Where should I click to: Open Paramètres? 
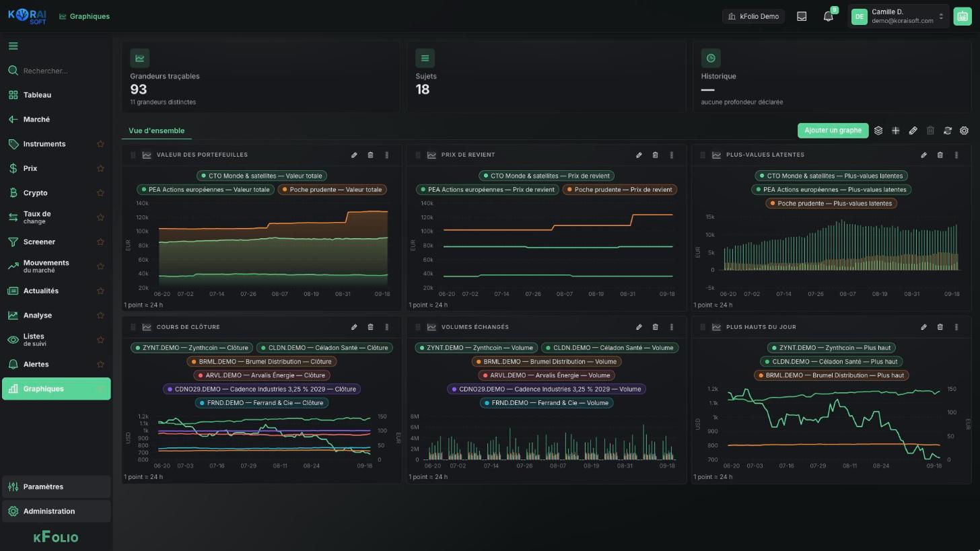tap(57, 487)
